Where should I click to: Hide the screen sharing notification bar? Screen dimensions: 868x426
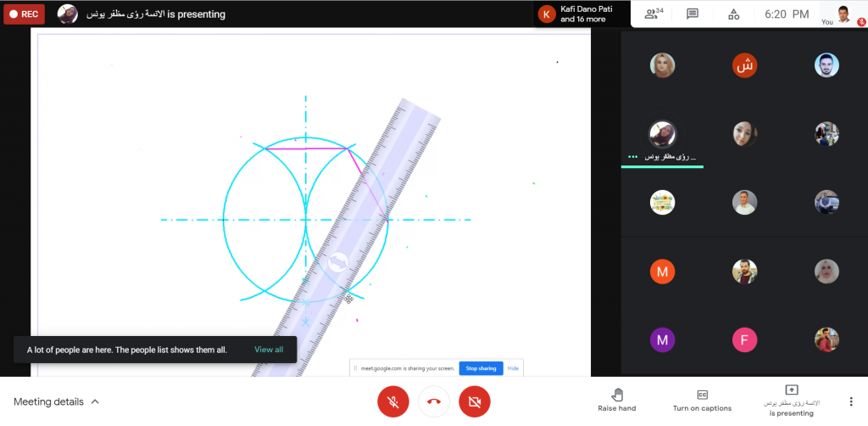pyautogui.click(x=513, y=368)
